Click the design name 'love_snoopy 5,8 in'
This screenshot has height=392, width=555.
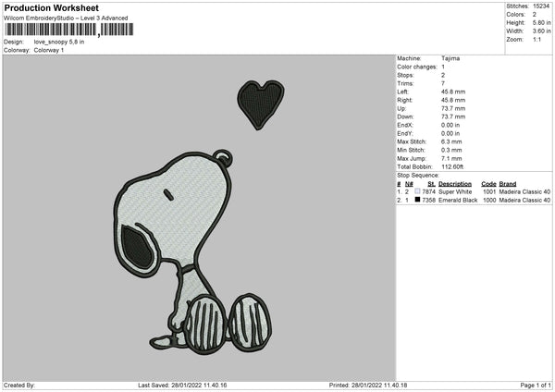pyautogui.click(x=59, y=42)
